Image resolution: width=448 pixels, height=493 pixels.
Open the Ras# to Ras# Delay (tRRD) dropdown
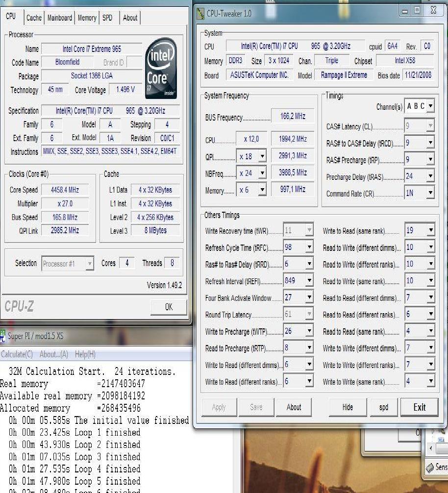(x=309, y=264)
